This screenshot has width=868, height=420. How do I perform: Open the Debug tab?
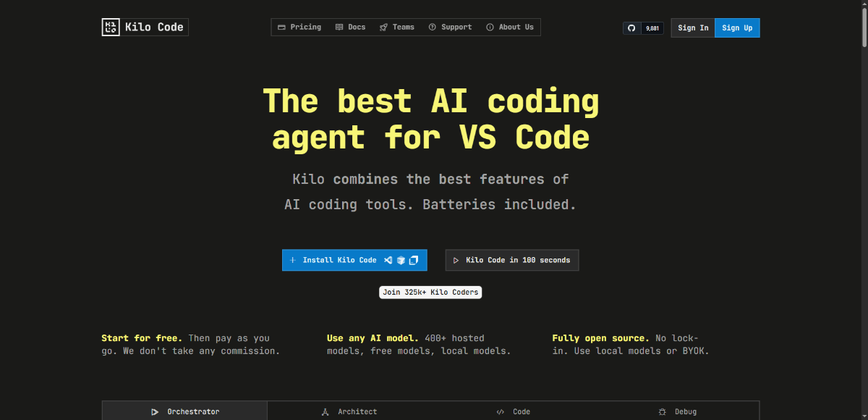click(x=678, y=411)
